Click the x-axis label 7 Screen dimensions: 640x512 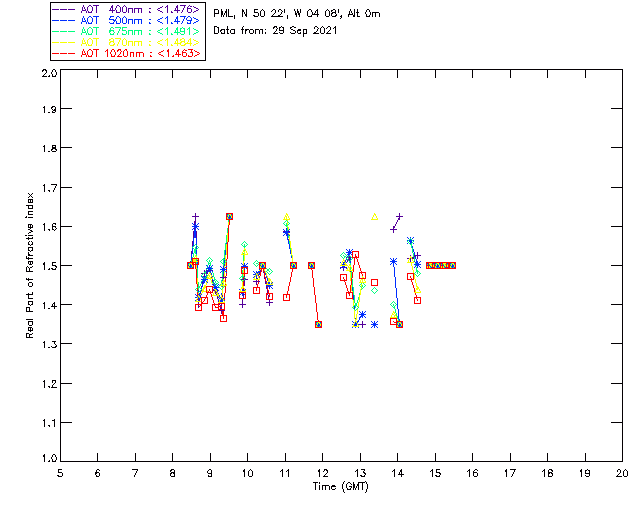tap(135, 473)
